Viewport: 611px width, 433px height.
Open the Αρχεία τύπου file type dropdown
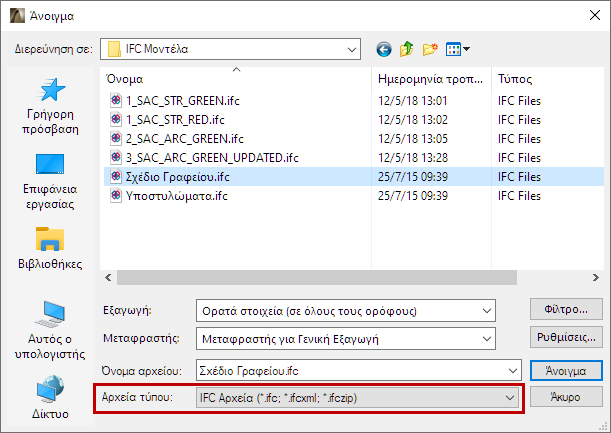pos(509,398)
